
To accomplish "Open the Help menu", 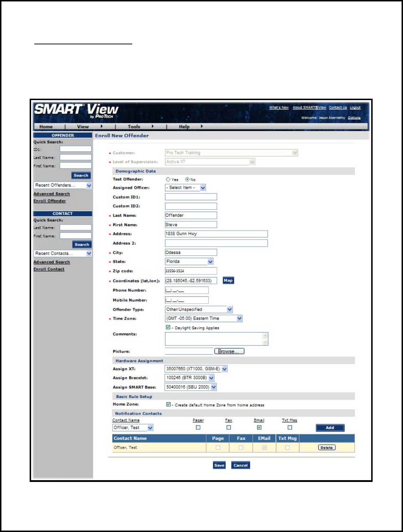I will (184, 127).
